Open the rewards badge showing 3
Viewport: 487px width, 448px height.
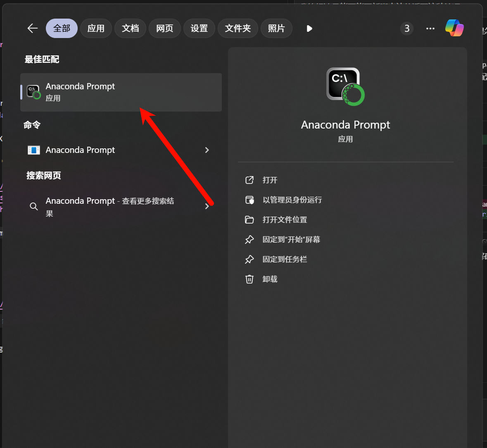tap(407, 29)
